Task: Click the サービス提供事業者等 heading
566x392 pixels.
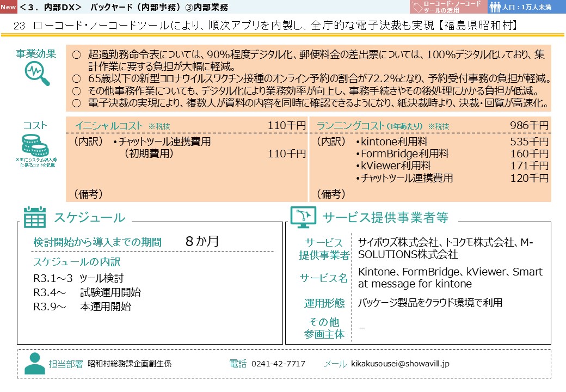Action: click(x=385, y=217)
